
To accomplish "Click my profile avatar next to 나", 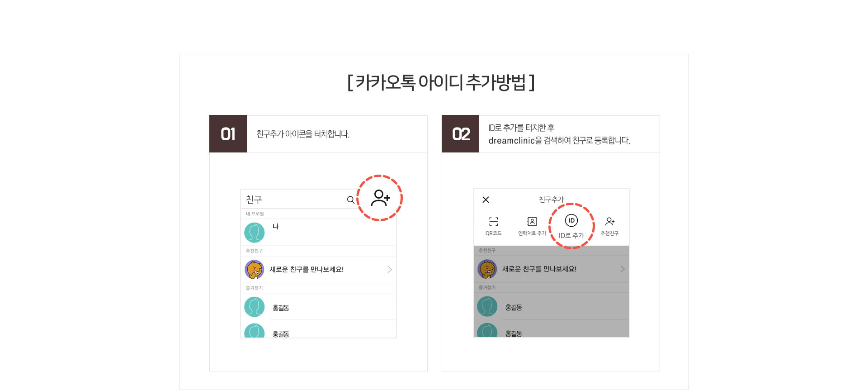I will (255, 232).
